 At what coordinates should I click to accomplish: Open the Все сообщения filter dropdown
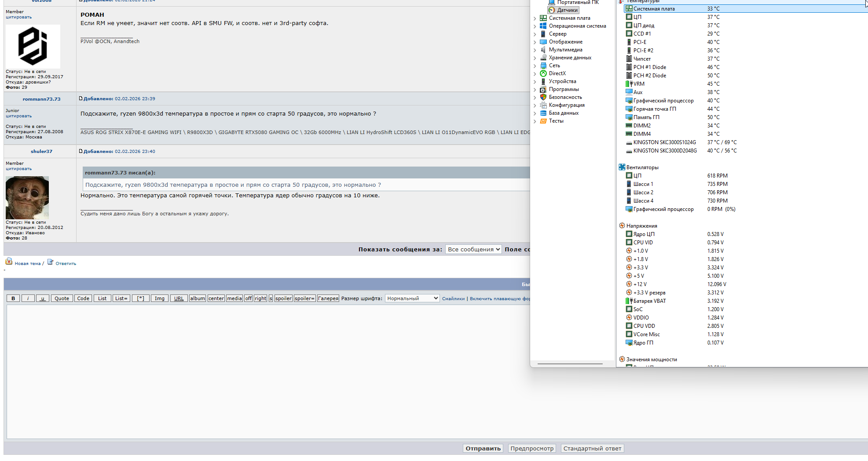(473, 249)
